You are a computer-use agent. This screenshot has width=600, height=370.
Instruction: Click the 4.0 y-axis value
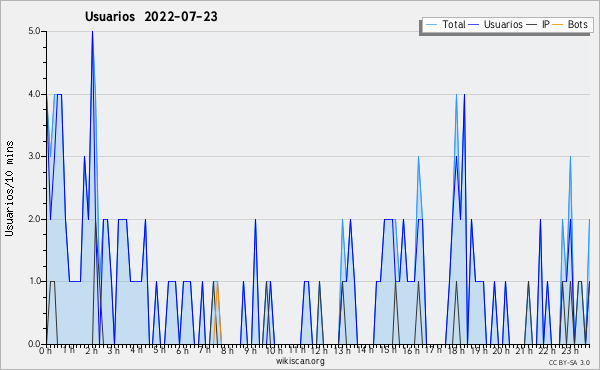(34, 94)
